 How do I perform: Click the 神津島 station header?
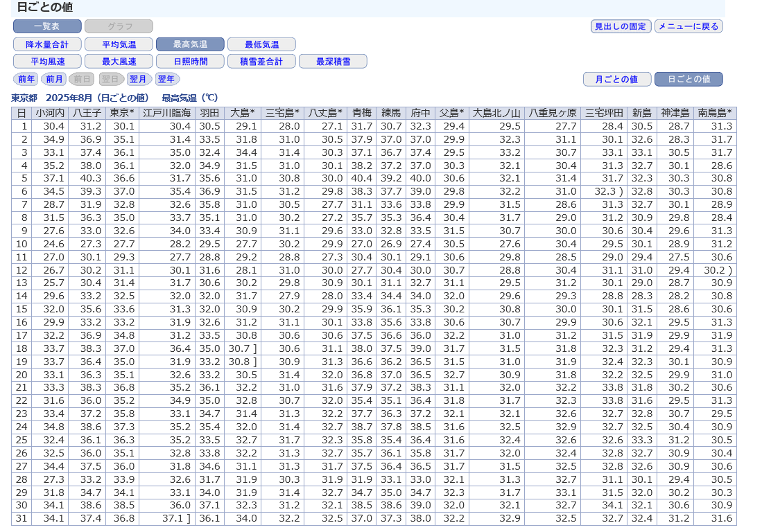click(675, 113)
